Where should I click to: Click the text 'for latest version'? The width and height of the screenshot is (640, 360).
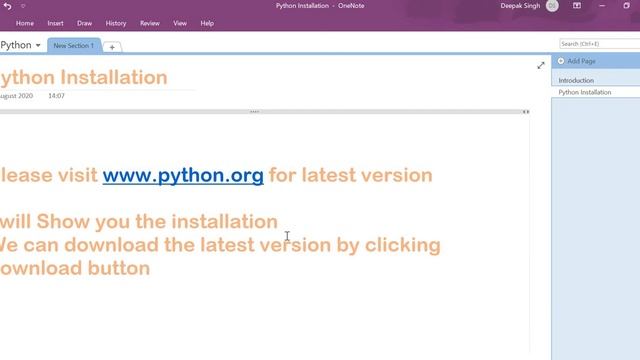pos(351,176)
